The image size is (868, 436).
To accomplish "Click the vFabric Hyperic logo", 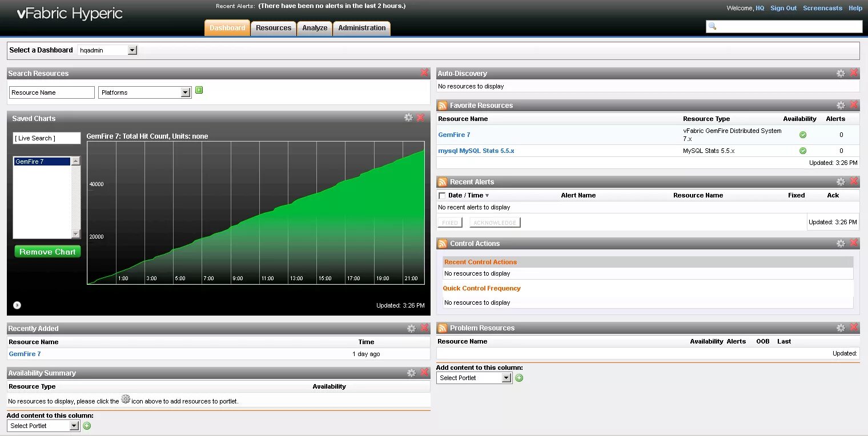I will [70, 14].
